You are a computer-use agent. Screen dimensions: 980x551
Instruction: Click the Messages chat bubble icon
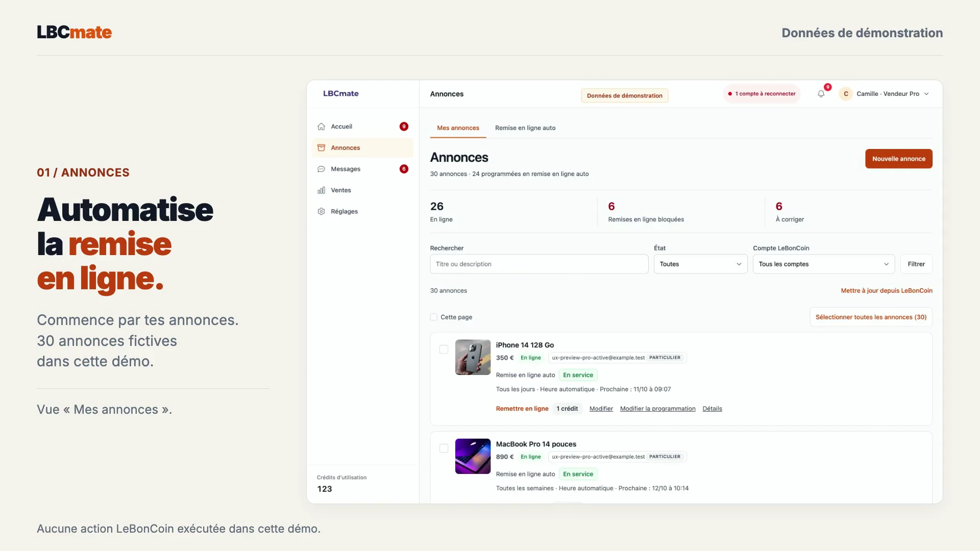coord(321,169)
